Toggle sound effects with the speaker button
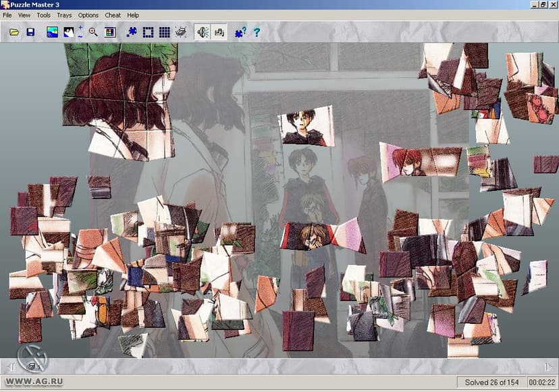559x392 pixels. tap(203, 32)
